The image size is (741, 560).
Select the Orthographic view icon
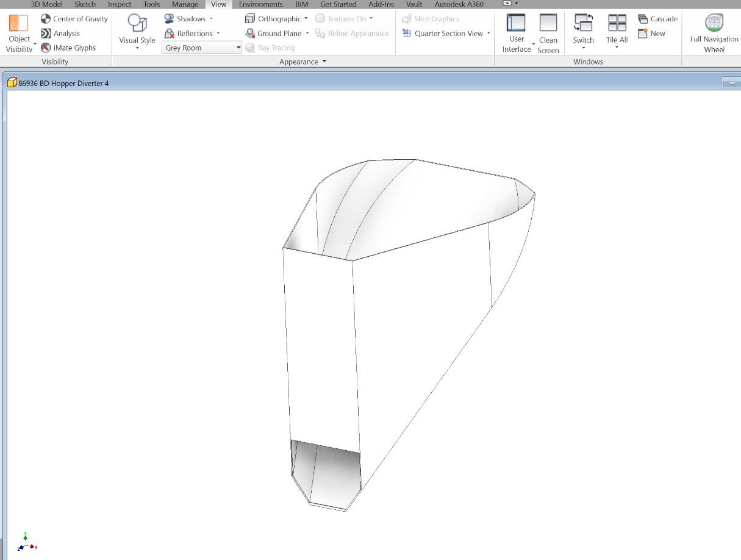(249, 19)
